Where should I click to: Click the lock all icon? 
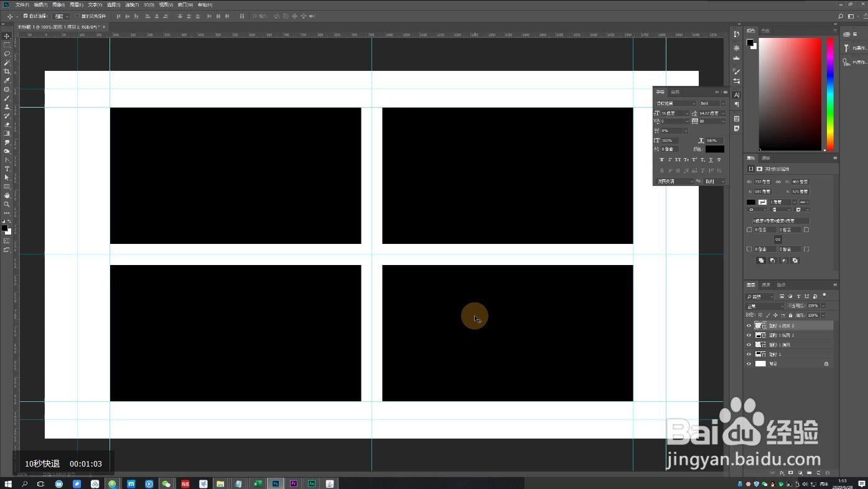(x=790, y=315)
